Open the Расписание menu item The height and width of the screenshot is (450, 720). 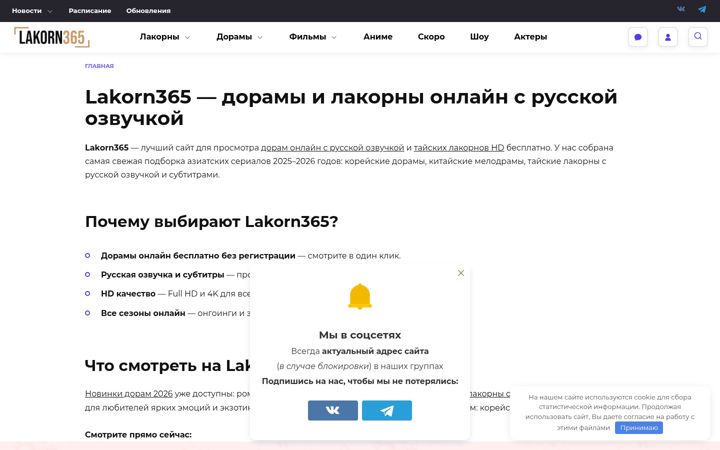(x=90, y=11)
